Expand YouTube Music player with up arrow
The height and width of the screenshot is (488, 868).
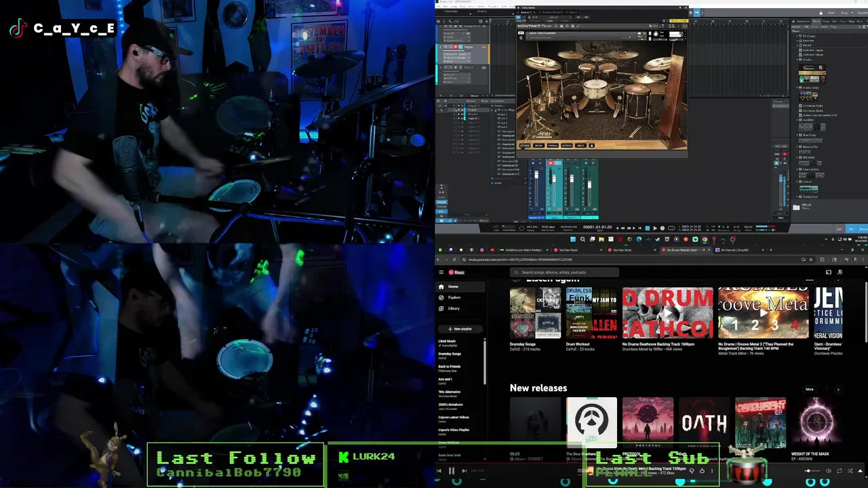tap(860, 470)
